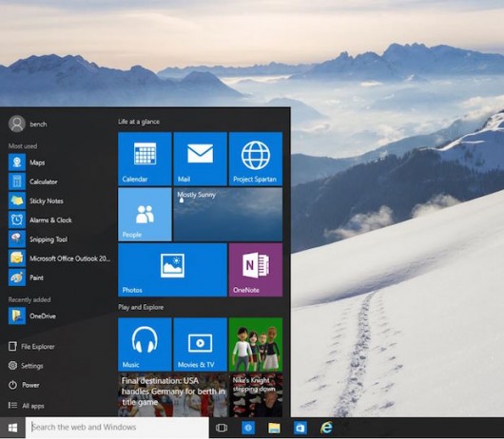
Task: Launch the Snipping Tool icon
Action: (x=17, y=239)
